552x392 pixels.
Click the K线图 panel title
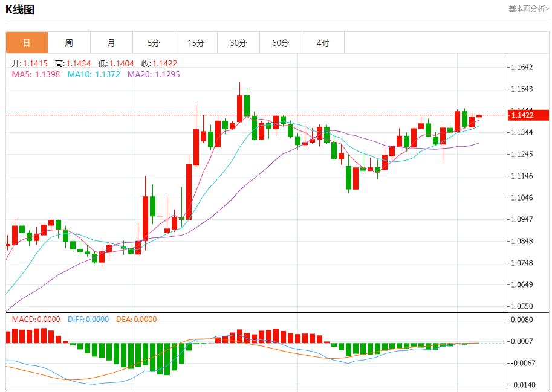[x=20, y=10]
